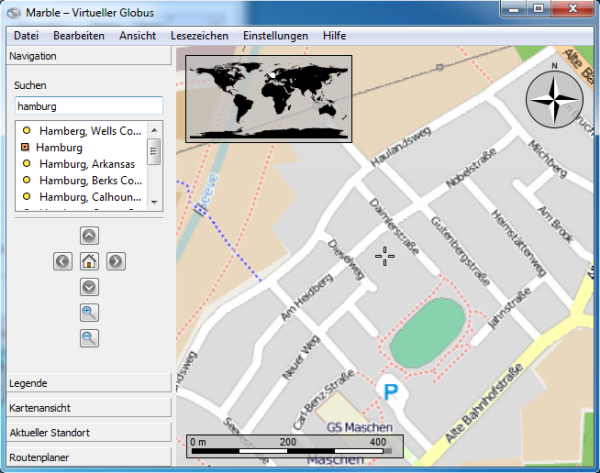Click the pan left arrow button

pyautogui.click(x=63, y=261)
